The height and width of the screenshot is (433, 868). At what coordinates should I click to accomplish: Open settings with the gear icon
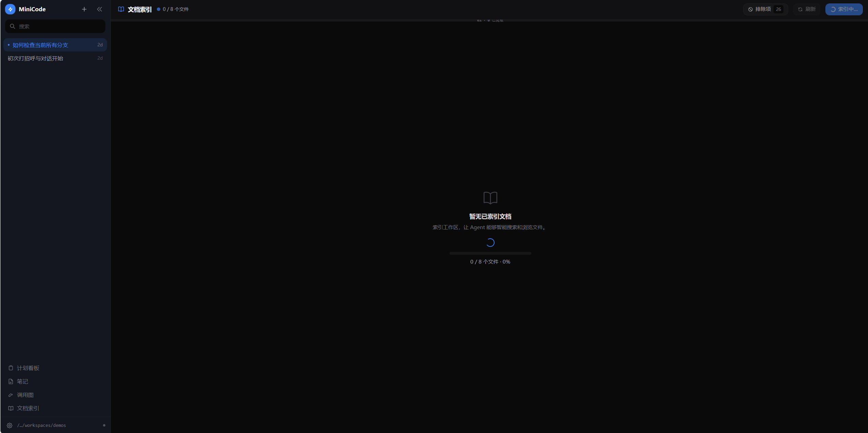coord(10,425)
